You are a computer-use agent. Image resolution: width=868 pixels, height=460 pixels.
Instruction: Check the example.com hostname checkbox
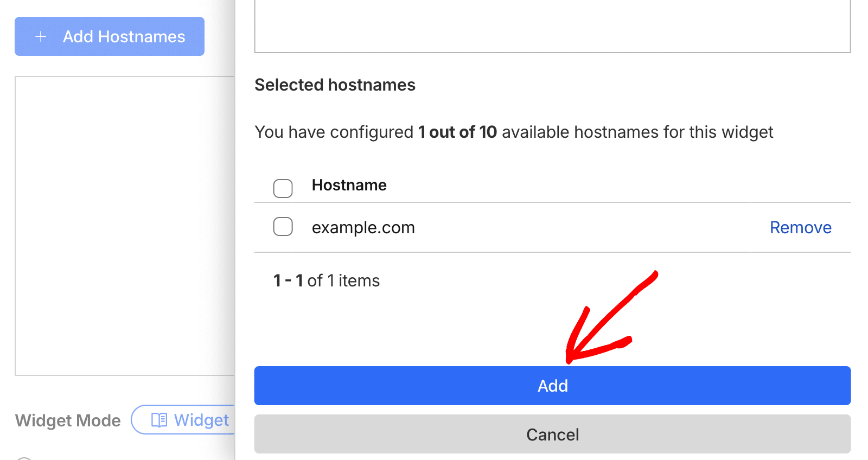click(283, 227)
